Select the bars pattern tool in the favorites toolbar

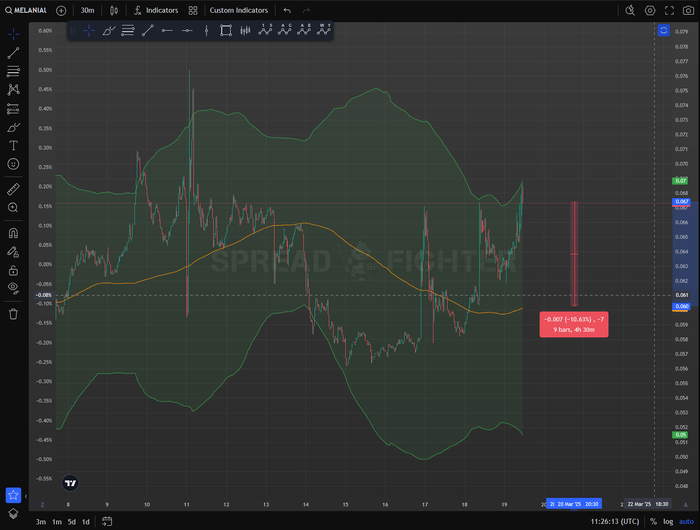(x=245, y=30)
